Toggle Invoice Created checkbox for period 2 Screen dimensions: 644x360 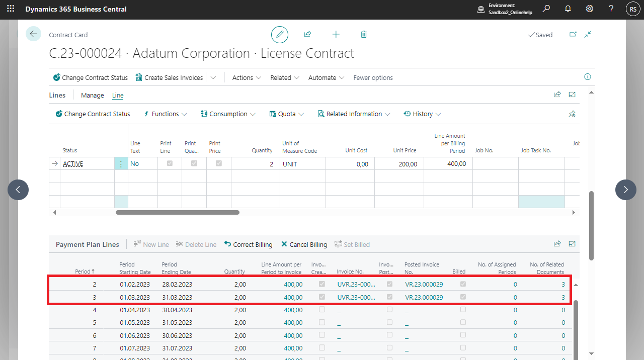[x=322, y=284]
